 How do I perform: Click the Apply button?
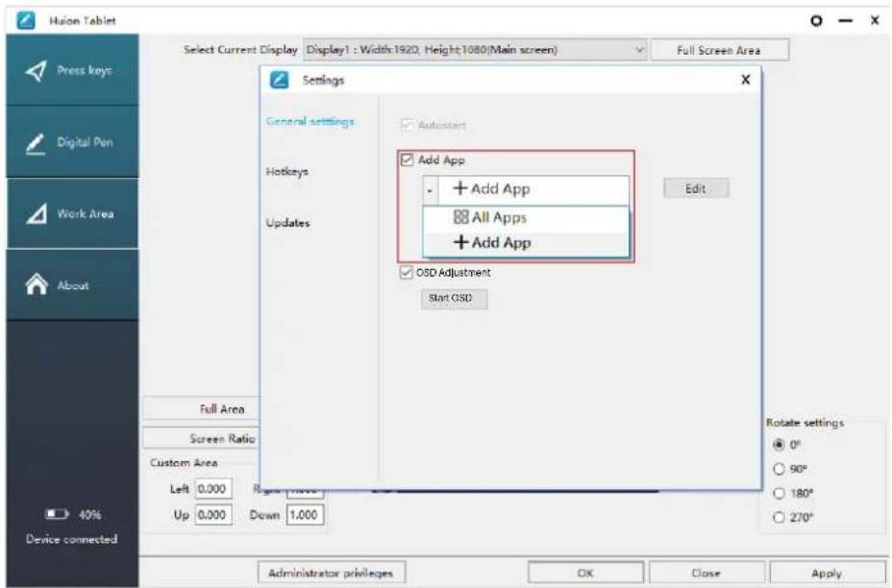coord(827,573)
